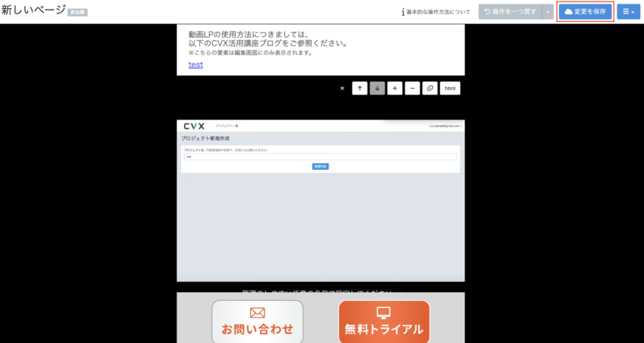Click the duplicate block icon
The image size is (644, 343).
coord(431,89)
